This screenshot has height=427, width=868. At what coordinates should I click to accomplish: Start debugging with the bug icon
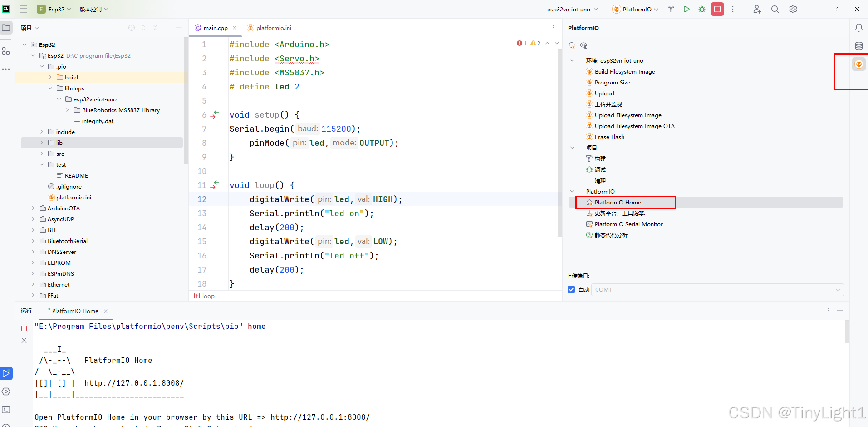702,9
